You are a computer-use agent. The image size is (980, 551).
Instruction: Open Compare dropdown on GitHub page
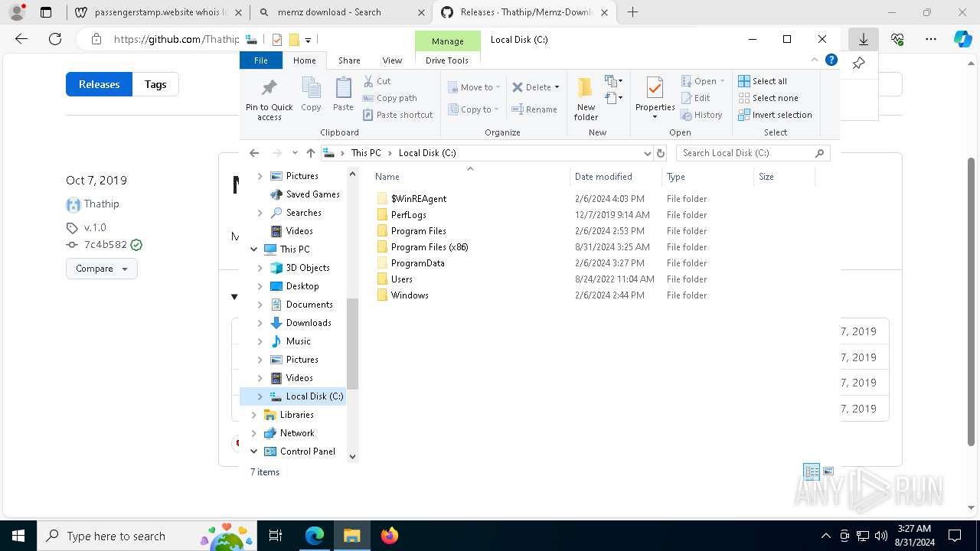click(102, 269)
